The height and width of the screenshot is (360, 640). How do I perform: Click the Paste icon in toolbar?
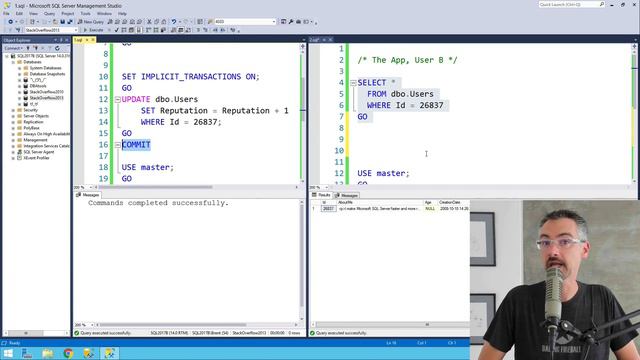coord(164,22)
